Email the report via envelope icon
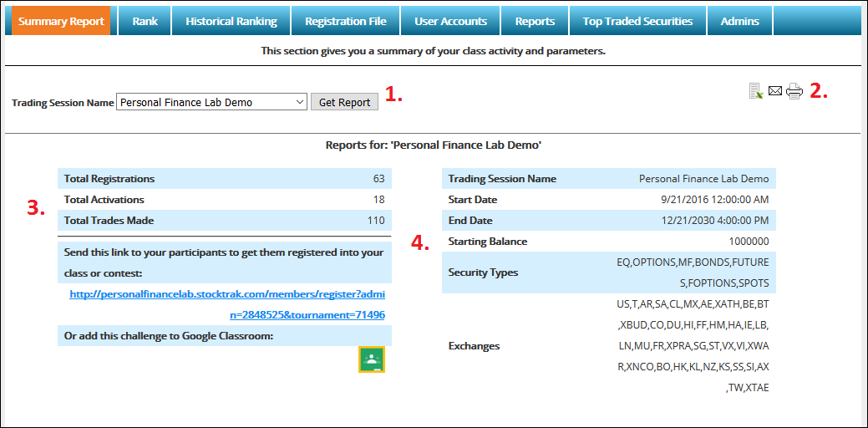 [x=775, y=90]
